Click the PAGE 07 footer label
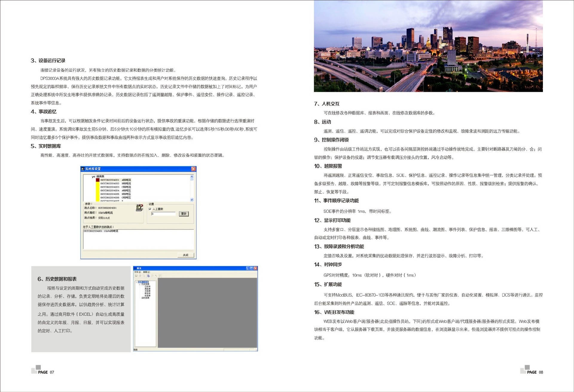574x392 pixels. [x=46, y=372]
